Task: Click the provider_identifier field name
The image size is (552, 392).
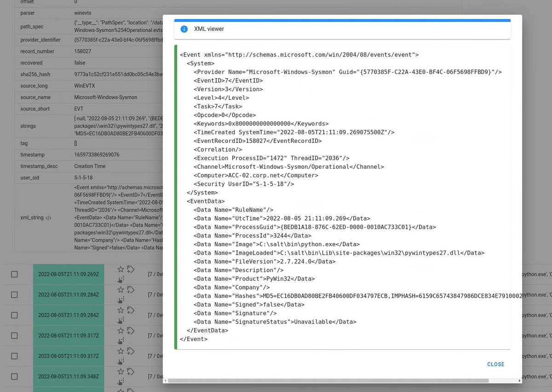Action: [40, 40]
